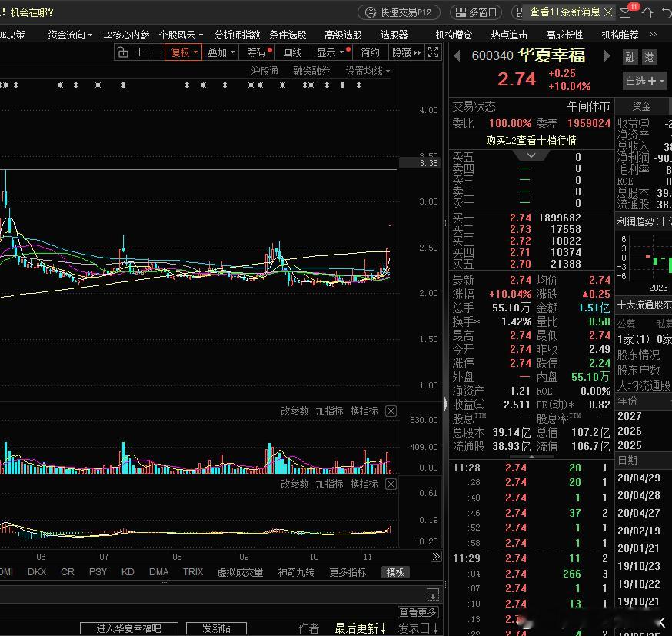
Task: Open 选股器 menu
Action: pos(394,35)
